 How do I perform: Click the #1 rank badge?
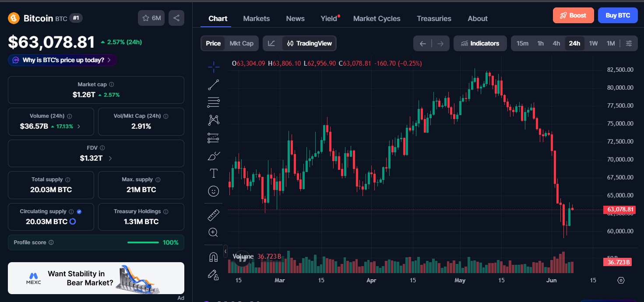click(76, 18)
